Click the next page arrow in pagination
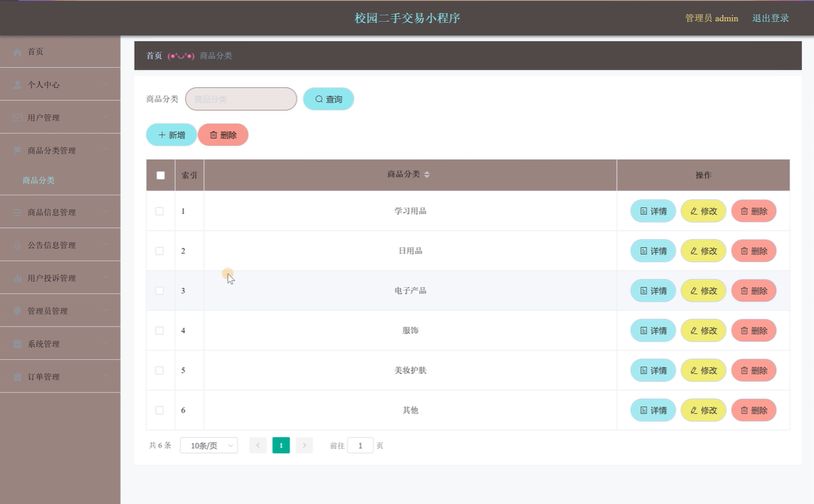The image size is (814, 504). [x=304, y=446]
